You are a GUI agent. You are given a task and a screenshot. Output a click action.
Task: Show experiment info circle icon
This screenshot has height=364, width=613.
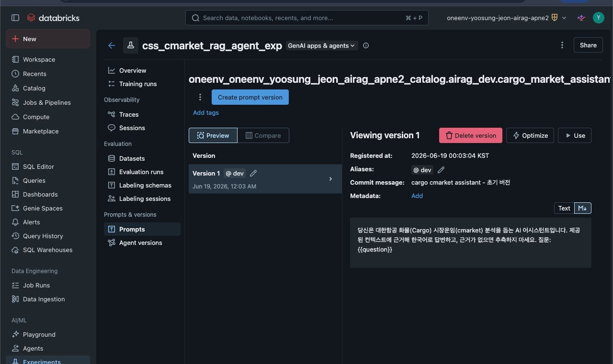pos(366,45)
